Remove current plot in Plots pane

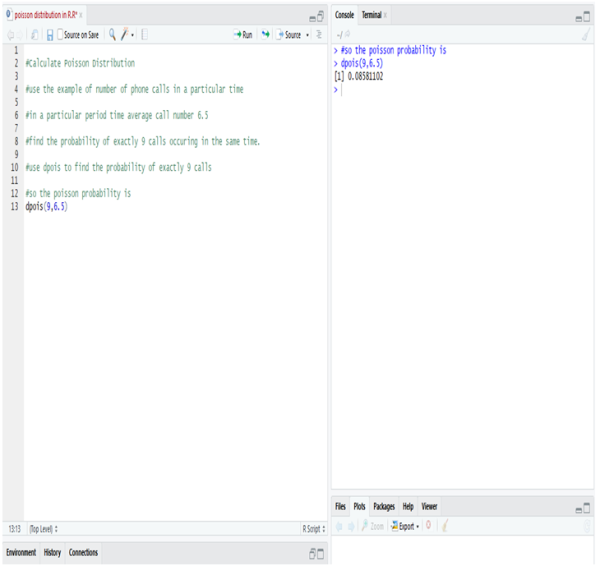(x=429, y=526)
